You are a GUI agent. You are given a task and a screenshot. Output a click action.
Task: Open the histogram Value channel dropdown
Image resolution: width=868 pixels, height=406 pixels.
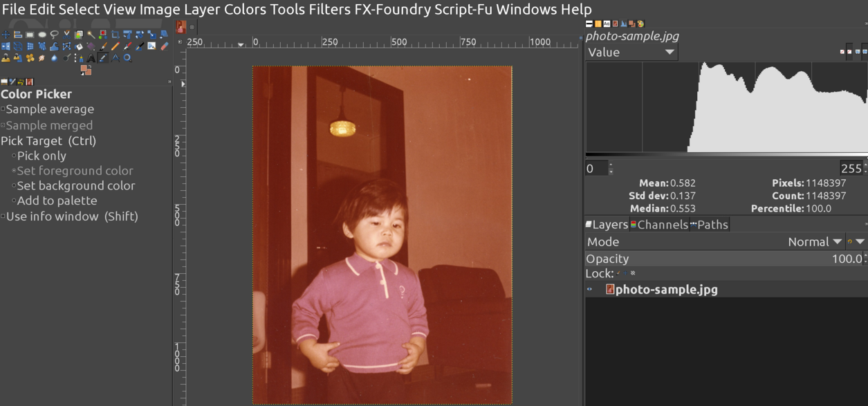tap(631, 53)
